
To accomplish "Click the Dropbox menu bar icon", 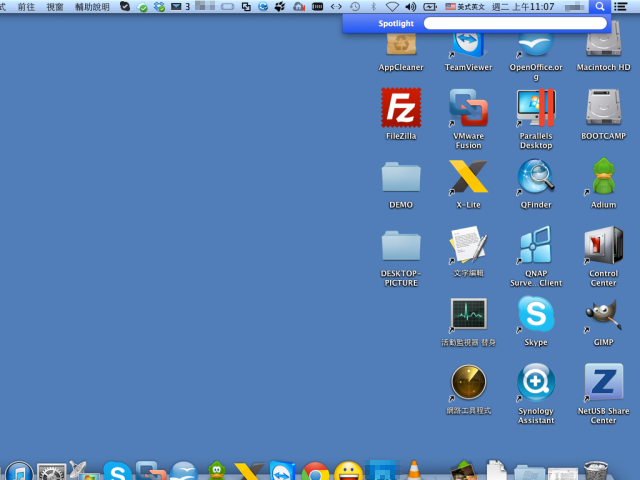I will tap(160, 7).
